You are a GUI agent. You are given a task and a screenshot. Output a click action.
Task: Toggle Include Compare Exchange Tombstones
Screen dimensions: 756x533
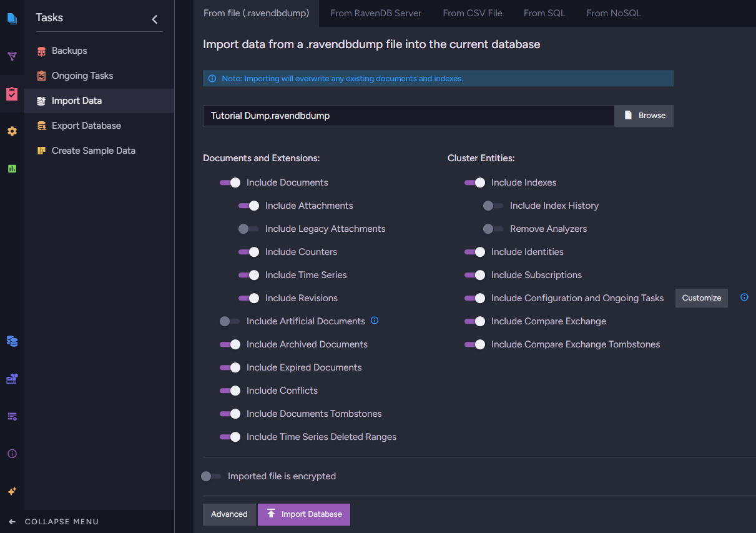tap(474, 344)
